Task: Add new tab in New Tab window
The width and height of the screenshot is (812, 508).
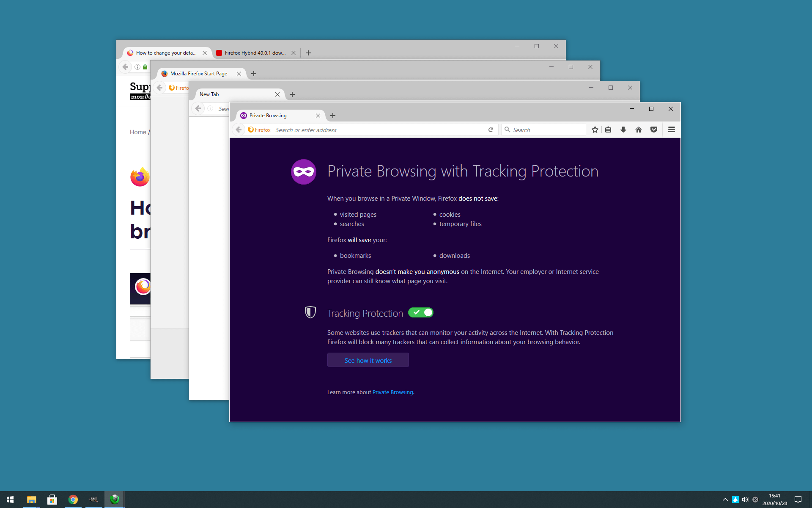Action: [292, 94]
